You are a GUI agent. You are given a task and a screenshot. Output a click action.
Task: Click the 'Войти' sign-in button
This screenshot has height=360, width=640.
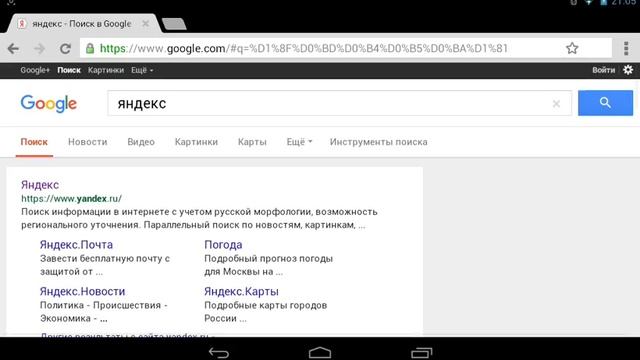(603, 70)
